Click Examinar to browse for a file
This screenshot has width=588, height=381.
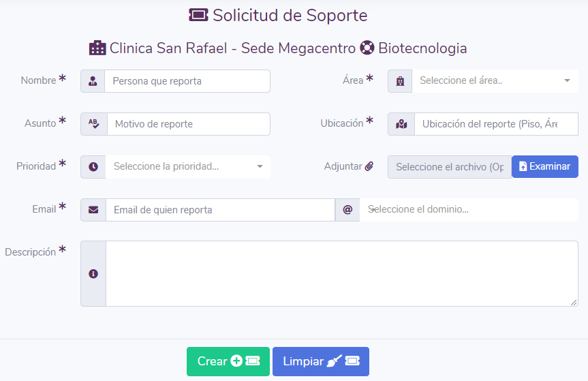[x=544, y=166]
